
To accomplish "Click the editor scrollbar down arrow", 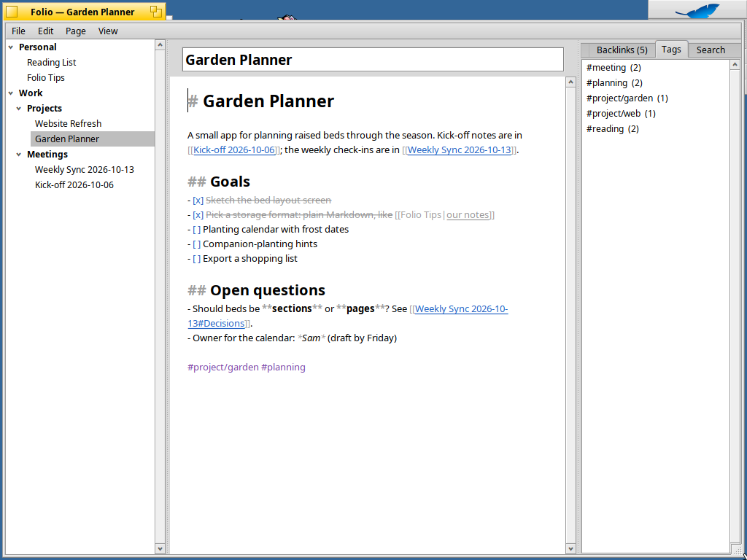I will pyautogui.click(x=570, y=548).
